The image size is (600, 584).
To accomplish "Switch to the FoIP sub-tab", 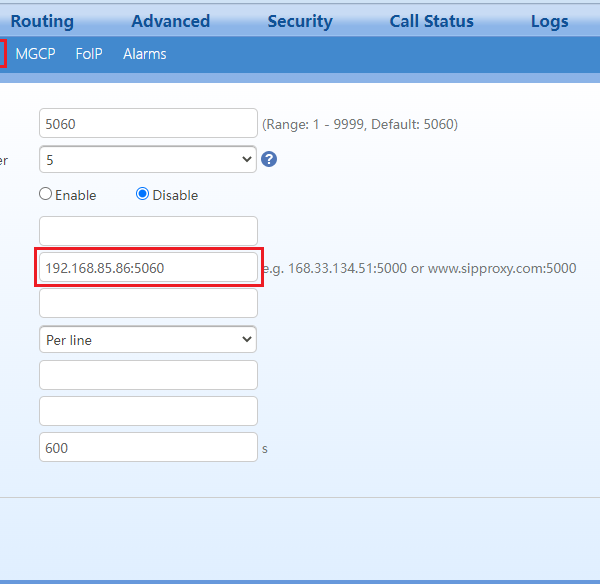I will point(89,54).
